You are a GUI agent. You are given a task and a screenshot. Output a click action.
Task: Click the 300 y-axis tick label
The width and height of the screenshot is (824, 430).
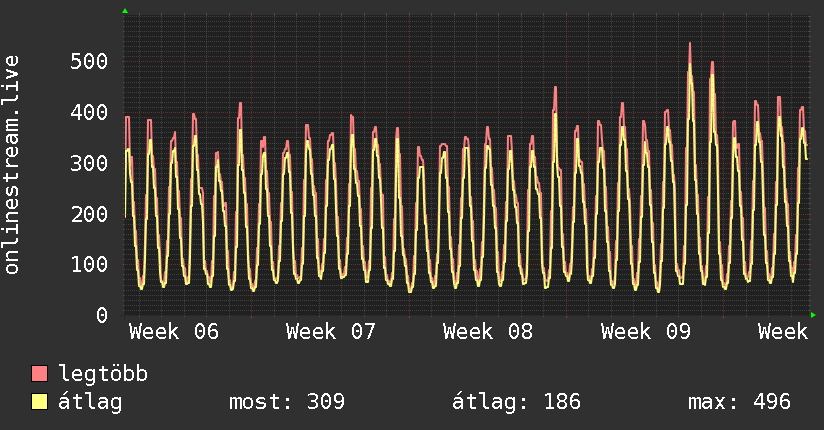(x=89, y=163)
